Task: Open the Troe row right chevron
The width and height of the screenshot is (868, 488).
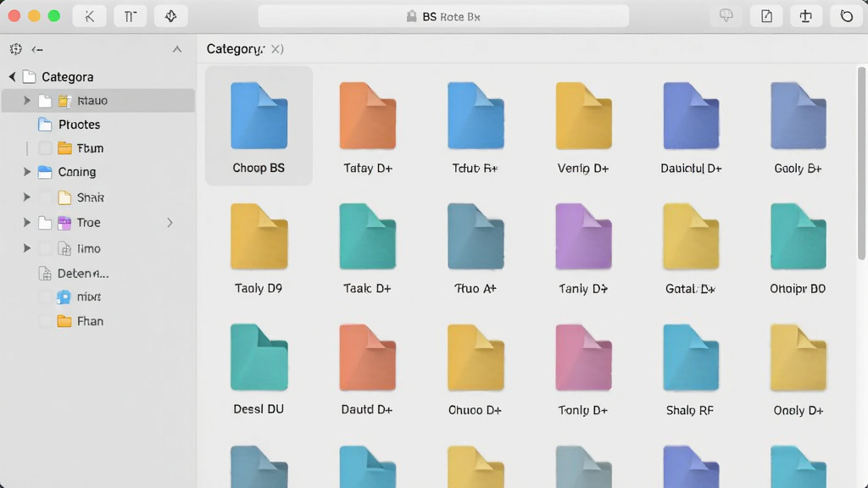Action: pyautogui.click(x=170, y=223)
